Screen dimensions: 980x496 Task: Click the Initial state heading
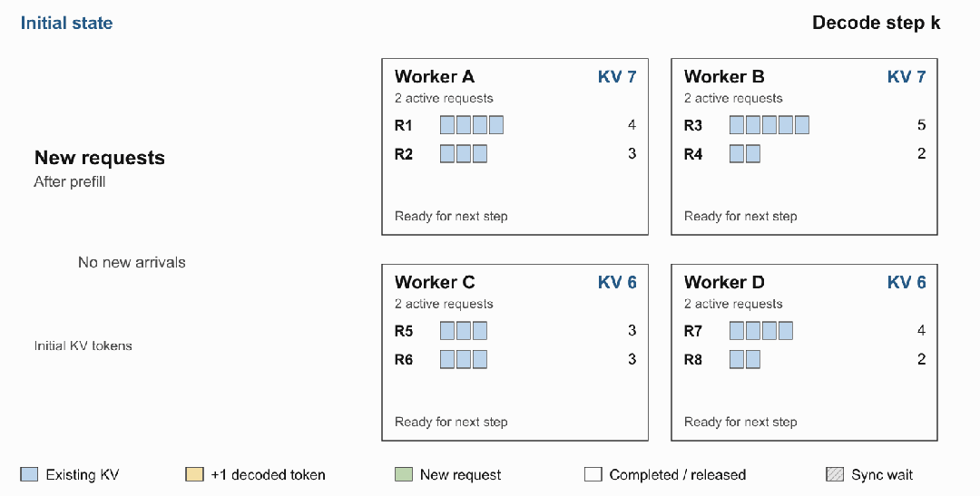(x=66, y=23)
